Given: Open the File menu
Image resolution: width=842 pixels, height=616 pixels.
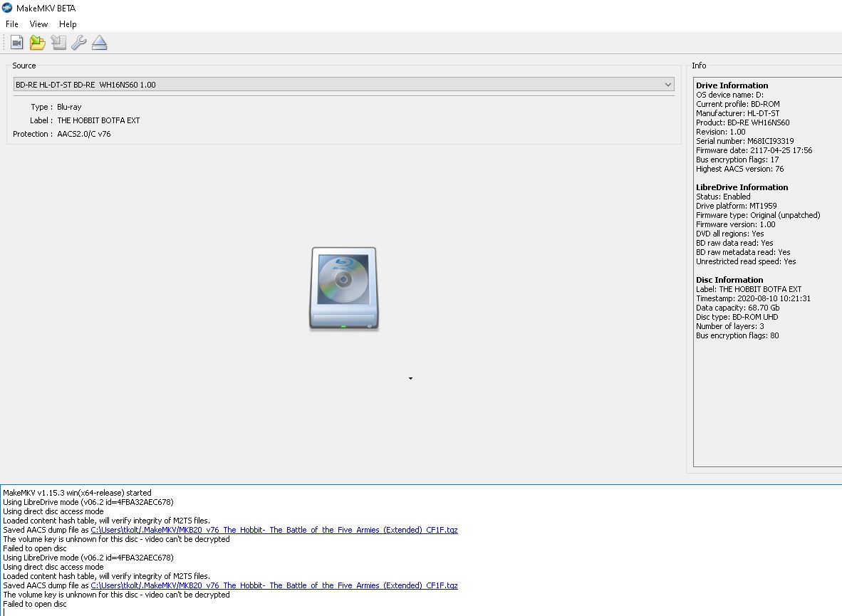Looking at the screenshot, I should [x=12, y=24].
